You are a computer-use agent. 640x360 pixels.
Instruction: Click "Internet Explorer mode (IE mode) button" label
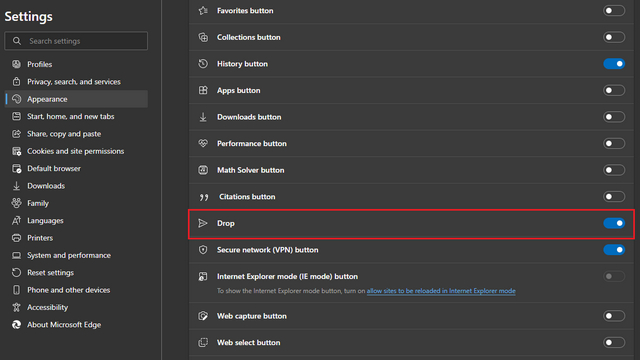click(x=287, y=276)
